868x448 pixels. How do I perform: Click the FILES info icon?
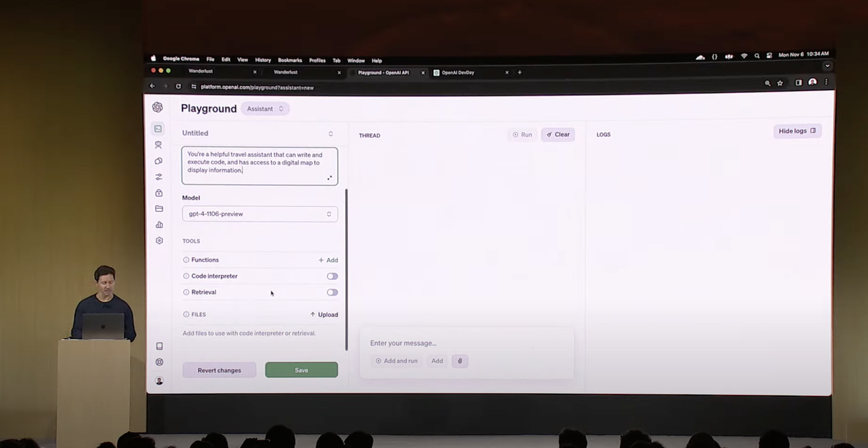186,314
